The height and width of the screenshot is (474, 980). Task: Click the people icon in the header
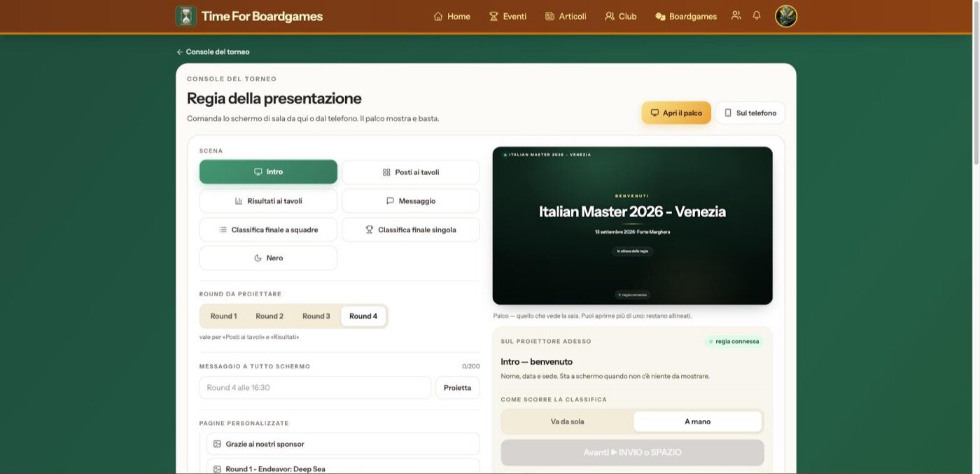click(x=736, y=15)
